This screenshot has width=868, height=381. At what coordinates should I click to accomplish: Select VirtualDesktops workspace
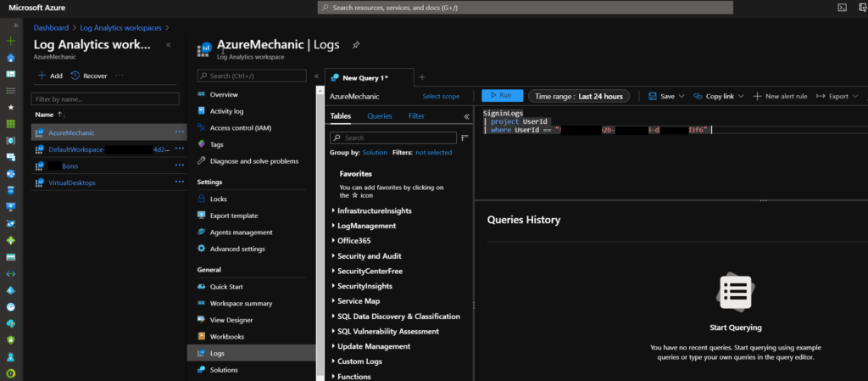coord(72,182)
